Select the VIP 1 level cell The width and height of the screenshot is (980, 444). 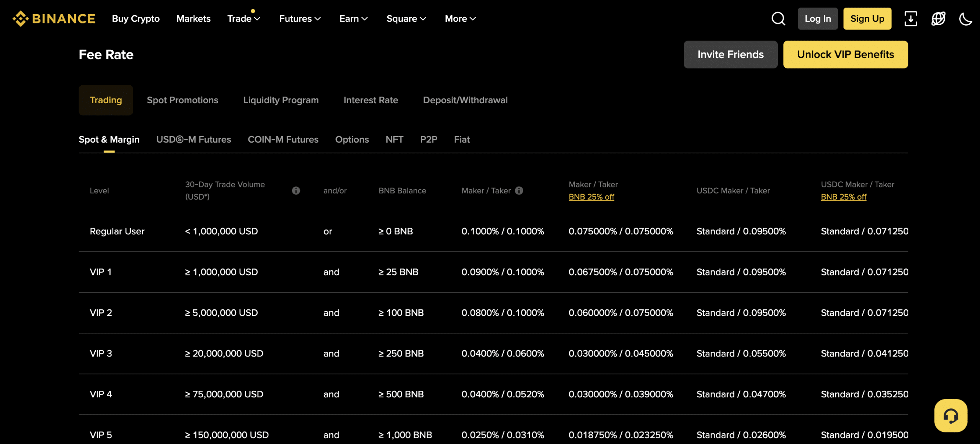coord(100,272)
